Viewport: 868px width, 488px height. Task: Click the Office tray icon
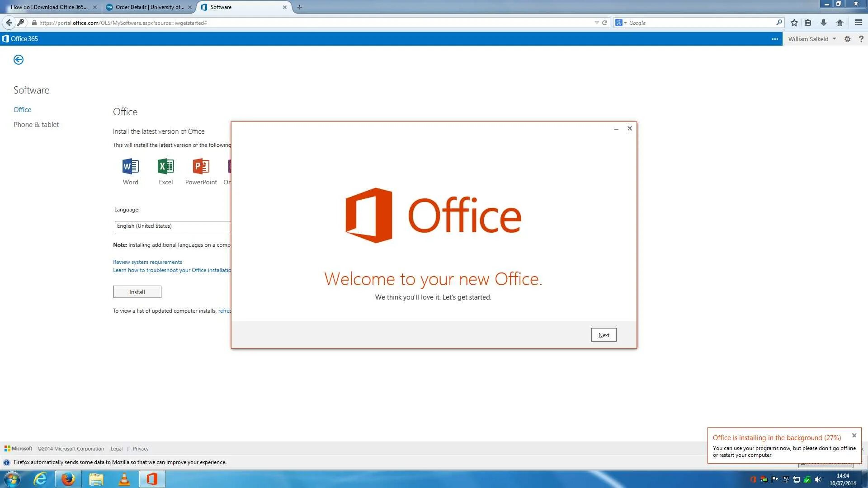click(x=753, y=479)
